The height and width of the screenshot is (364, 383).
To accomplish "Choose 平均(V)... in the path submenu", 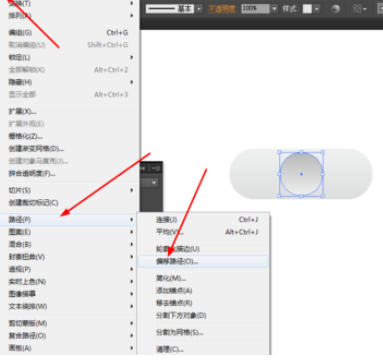I will (x=203, y=232).
